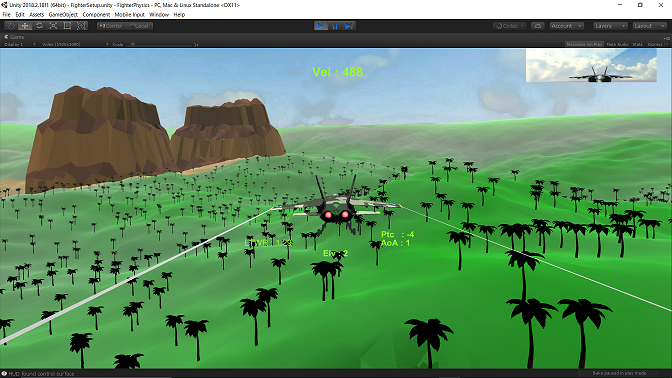The height and width of the screenshot is (378, 672).
Task: Select the Rect transform tool
Action: click(x=67, y=26)
